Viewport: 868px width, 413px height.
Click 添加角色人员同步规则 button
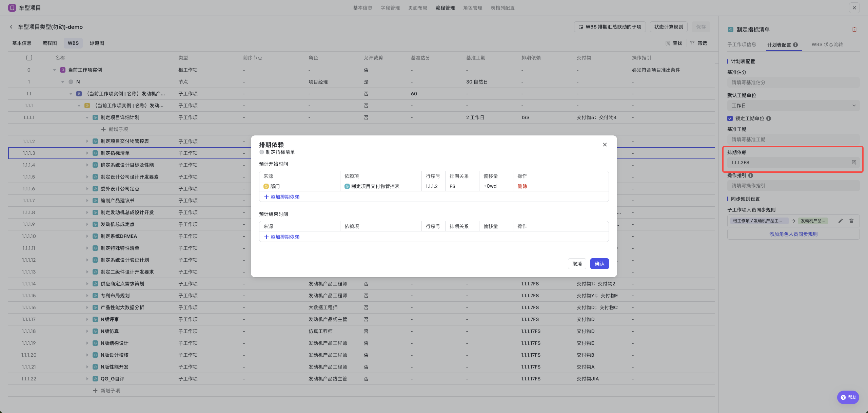click(x=793, y=234)
